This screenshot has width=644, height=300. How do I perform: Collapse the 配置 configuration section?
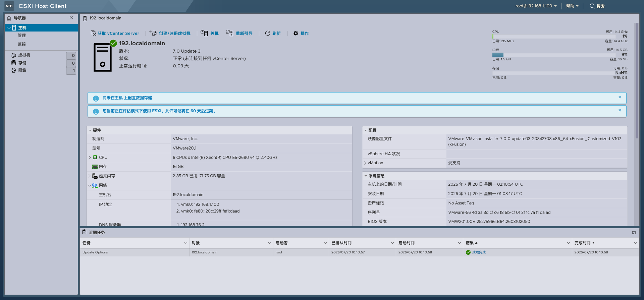[x=366, y=130]
